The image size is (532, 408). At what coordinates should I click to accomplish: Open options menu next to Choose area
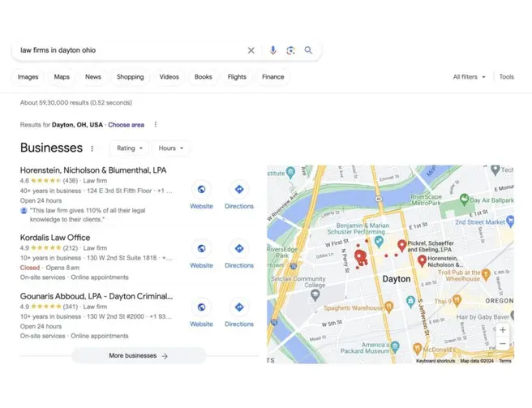click(156, 125)
